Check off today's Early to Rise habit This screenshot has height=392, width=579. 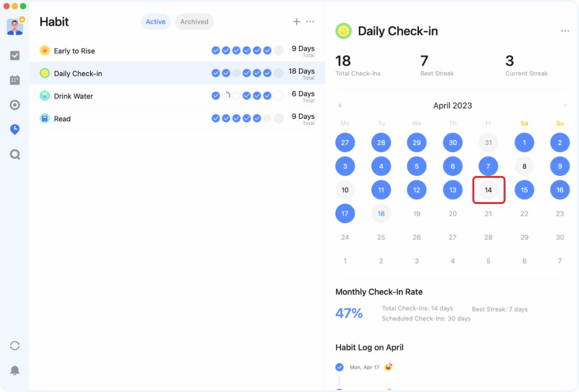pos(278,50)
